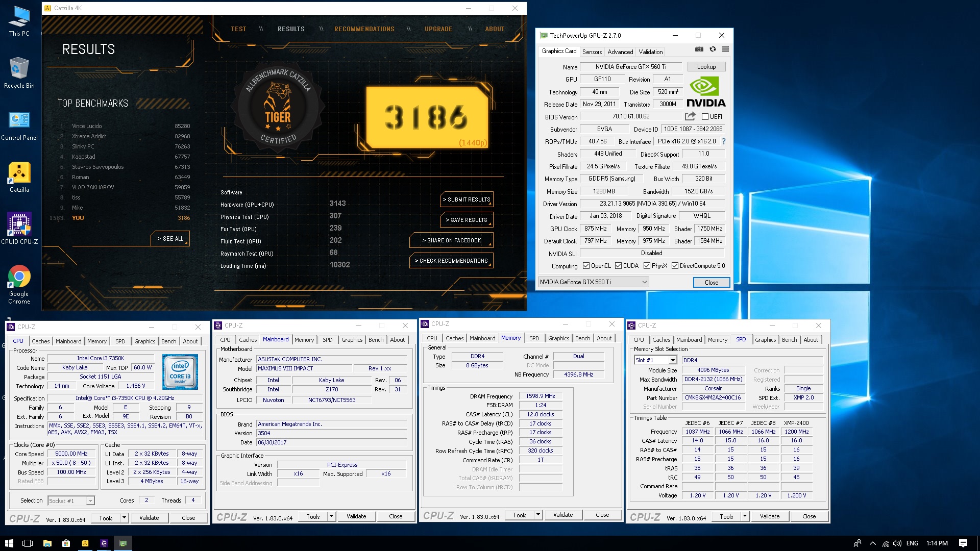Click Validate in the CPU-Z SPD window
Screen dimensions: 980x551
769,516
